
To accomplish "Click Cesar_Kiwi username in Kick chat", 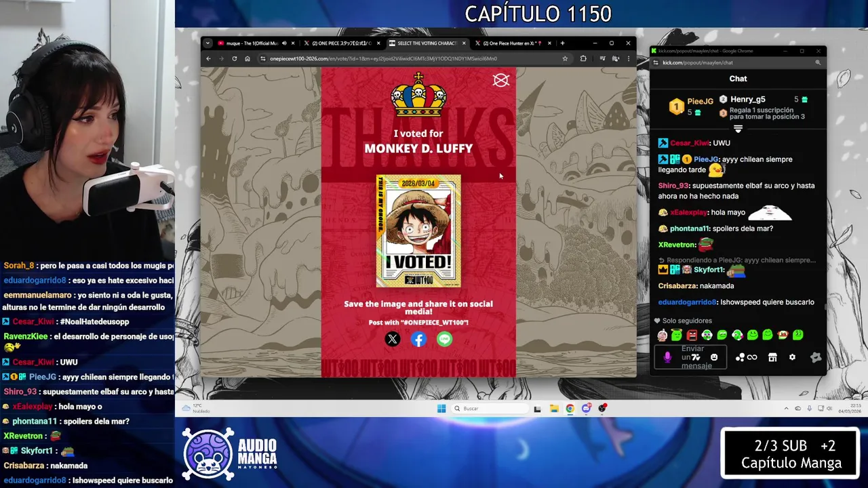I will click(x=690, y=143).
